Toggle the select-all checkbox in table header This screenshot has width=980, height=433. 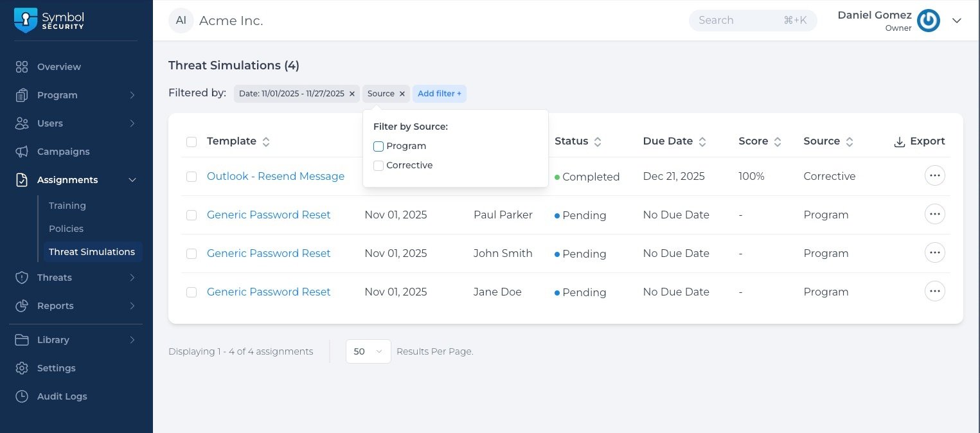[192, 142]
